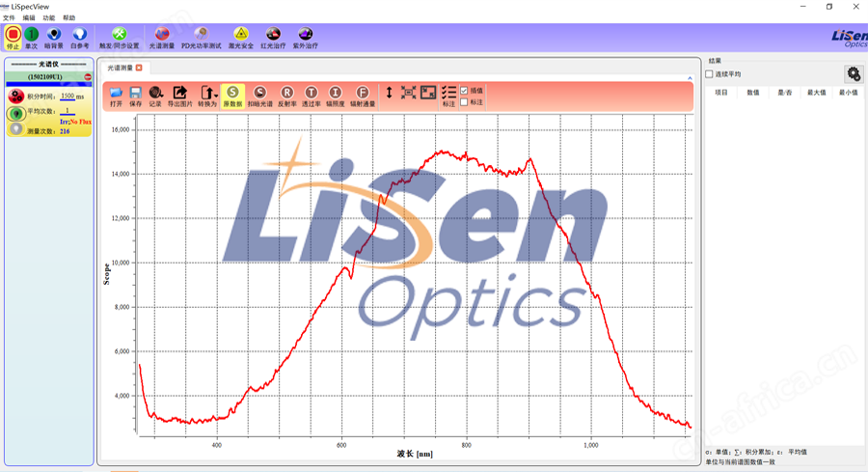Enable the 标注 annotation checkbox
Image resolution: width=868 pixels, height=472 pixels.
click(464, 102)
